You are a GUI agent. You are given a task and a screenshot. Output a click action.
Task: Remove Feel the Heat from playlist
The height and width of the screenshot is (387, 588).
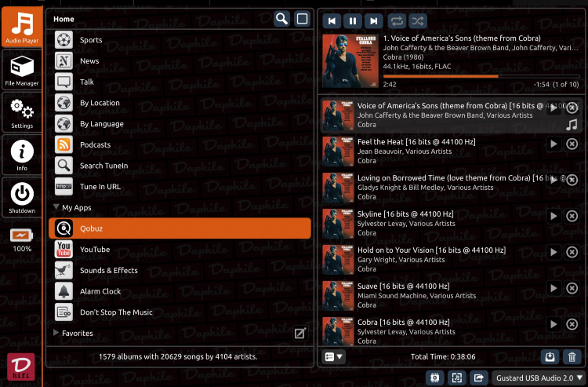[x=572, y=144]
